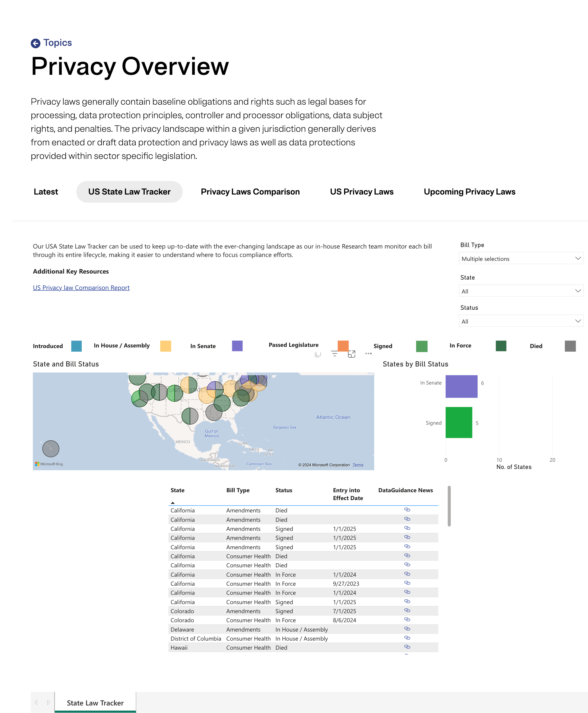588x713 pixels.
Task: Select the Upcoming Privacy Laws tab
Action: coord(469,192)
